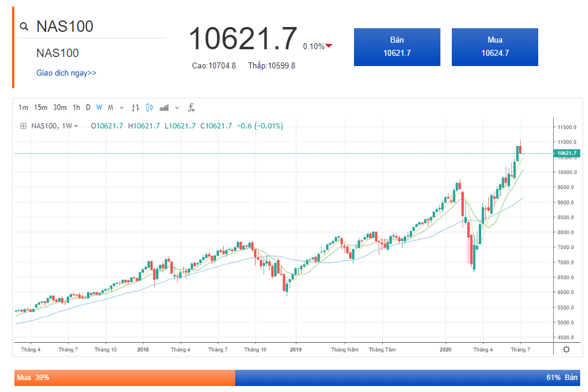This screenshot has width=588, height=392.
Task: Open the fx indicators menu
Action: (191, 108)
